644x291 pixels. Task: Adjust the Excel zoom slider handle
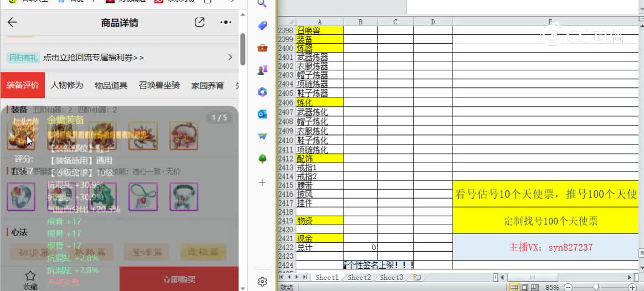point(596,287)
